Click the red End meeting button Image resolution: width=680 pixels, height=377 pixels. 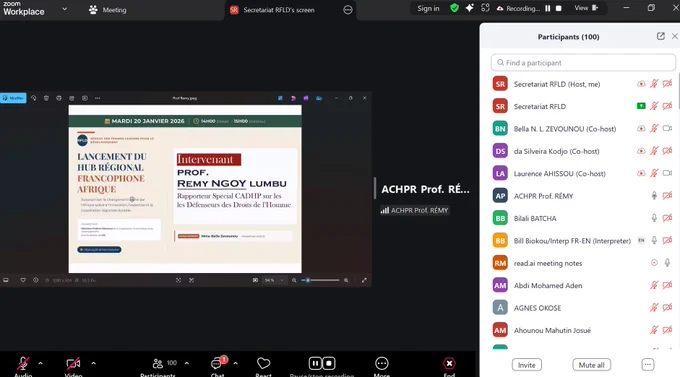[x=449, y=366]
